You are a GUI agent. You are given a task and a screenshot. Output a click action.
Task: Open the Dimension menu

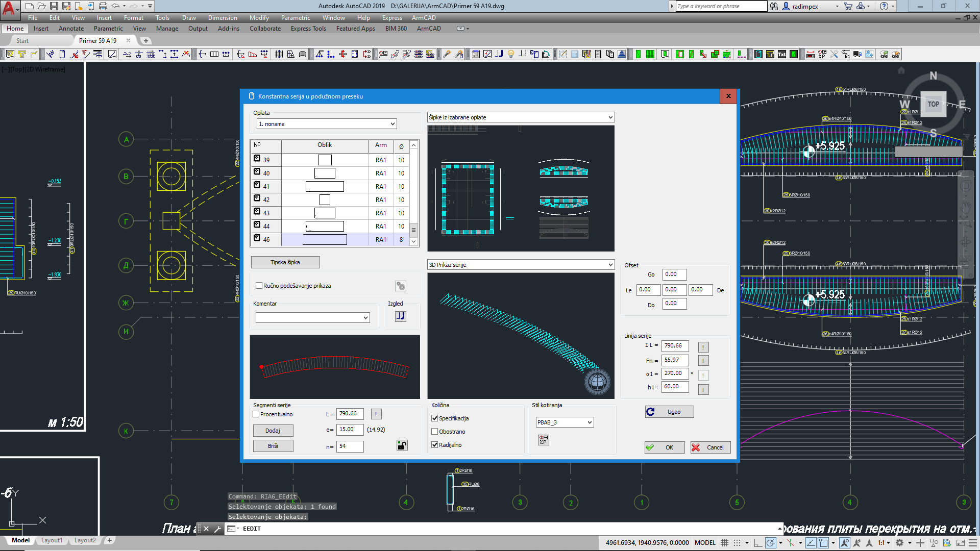(x=223, y=18)
